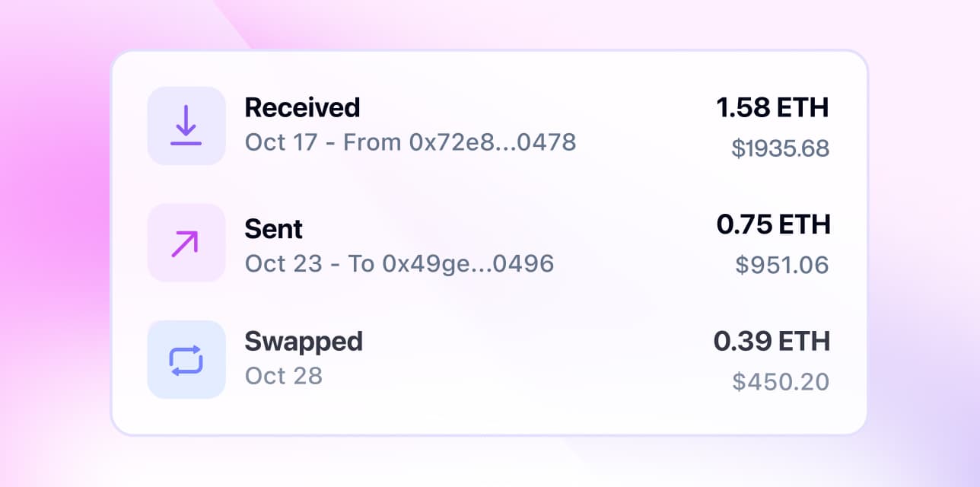Select the 1.58 ETH amount
The height and width of the screenshot is (487, 980).
[x=774, y=107]
